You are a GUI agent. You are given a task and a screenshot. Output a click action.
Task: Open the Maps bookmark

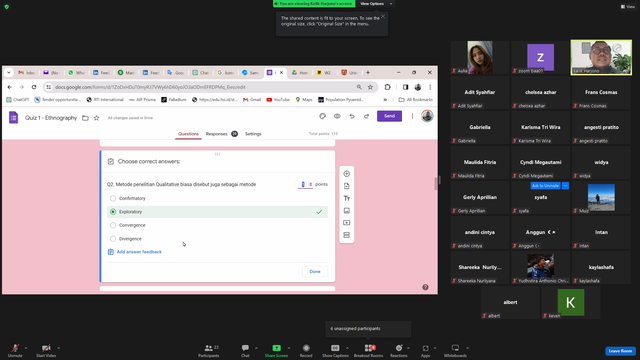[x=304, y=100]
